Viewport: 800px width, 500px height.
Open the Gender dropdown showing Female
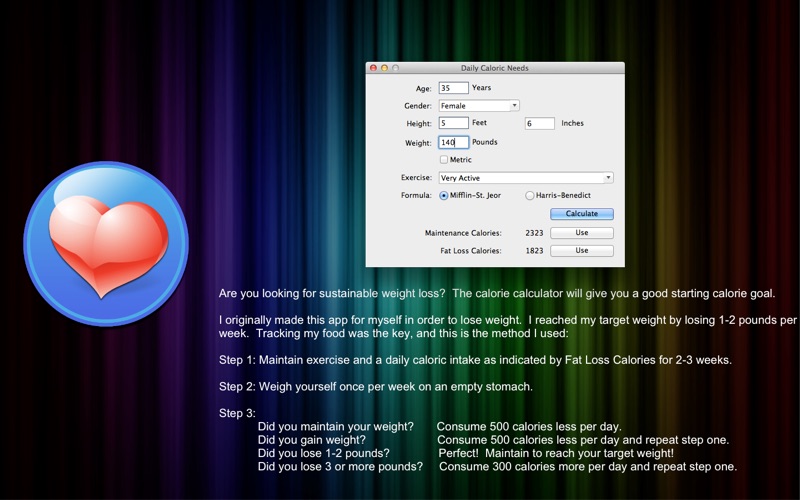pyautogui.click(x=479, y=106)
